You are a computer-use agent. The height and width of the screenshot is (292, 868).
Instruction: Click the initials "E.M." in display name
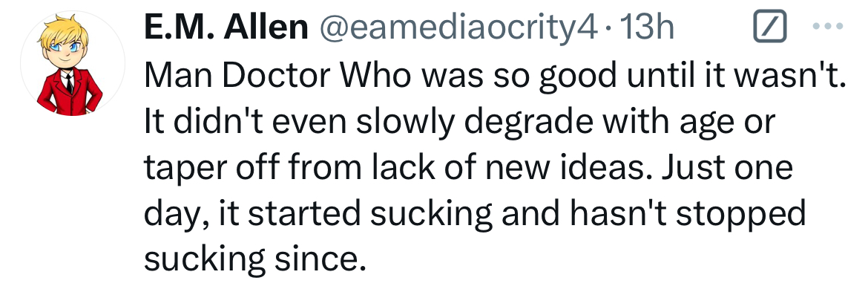pyautogui.click(x=180, y=27)
